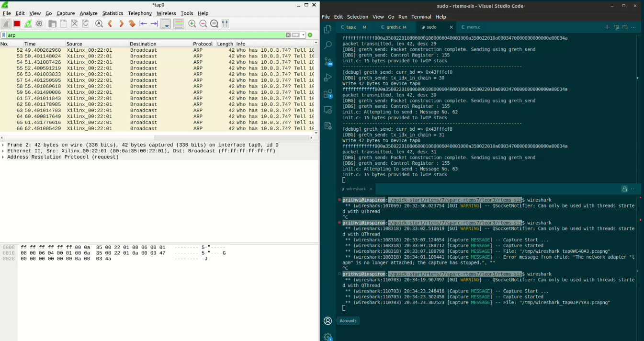Open VS Code Selection menu
Image resolution: width=644 pixels, height=341 pixels.
tap(358, 17)
